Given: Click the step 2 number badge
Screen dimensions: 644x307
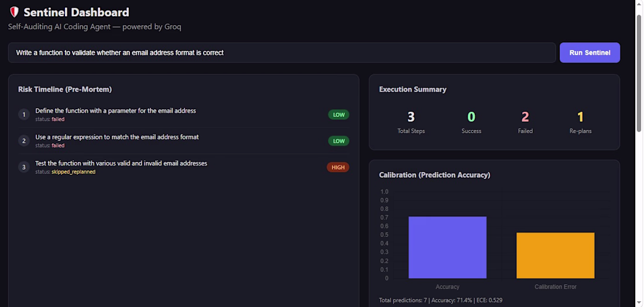Looking at the screenshot, I should [24, 141].
